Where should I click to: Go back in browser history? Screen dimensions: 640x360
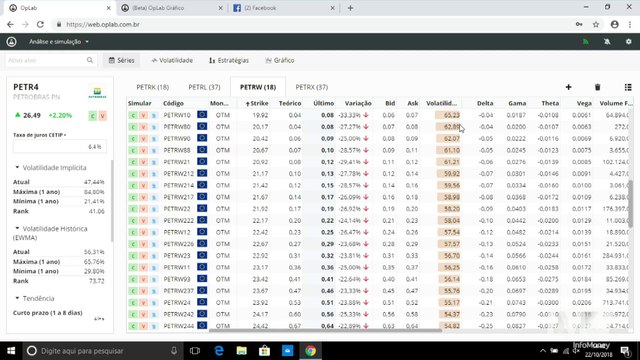pyautogui.click(x=10, y=24)
